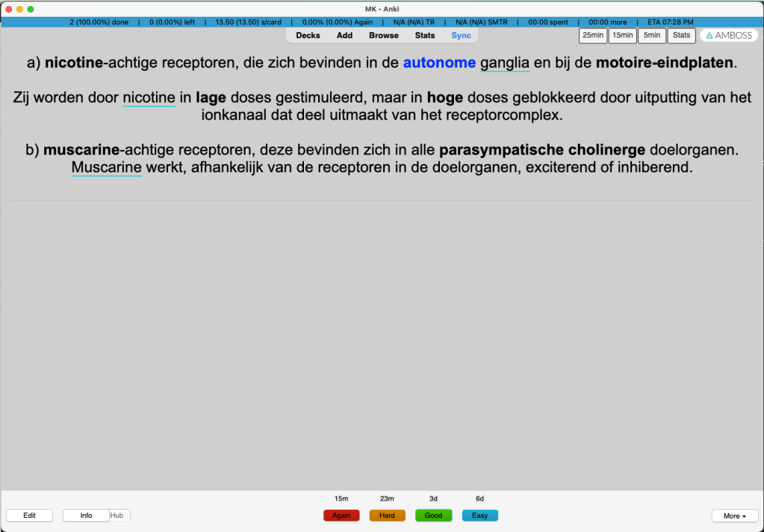Open the Browse card browser
Image resolution: width=764 pixels, height=532 pixels.
384,36
